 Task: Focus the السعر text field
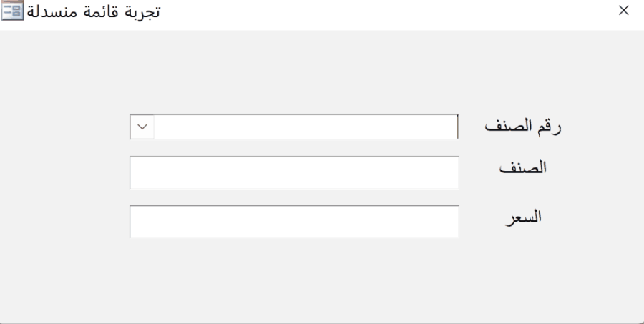tap(293, 221)
